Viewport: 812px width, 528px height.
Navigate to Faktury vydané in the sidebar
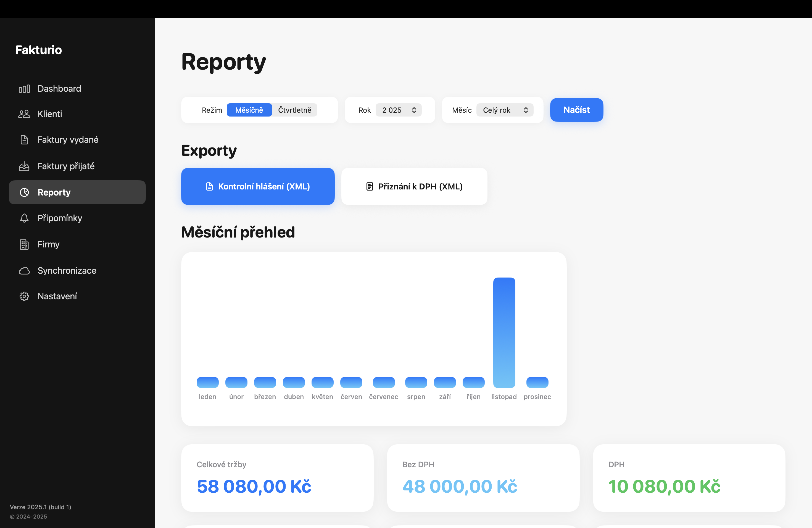(x=68, y=139)
